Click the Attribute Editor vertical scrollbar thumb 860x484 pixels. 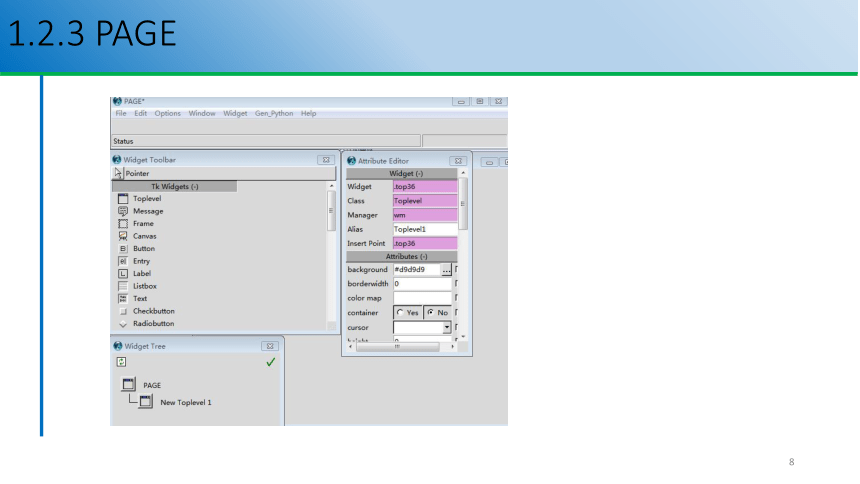(x=463, y=204)
